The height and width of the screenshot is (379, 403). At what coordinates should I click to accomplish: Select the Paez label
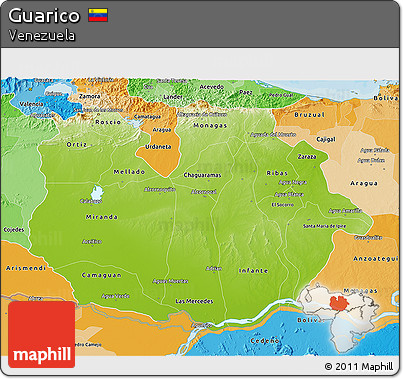(246, 92)
